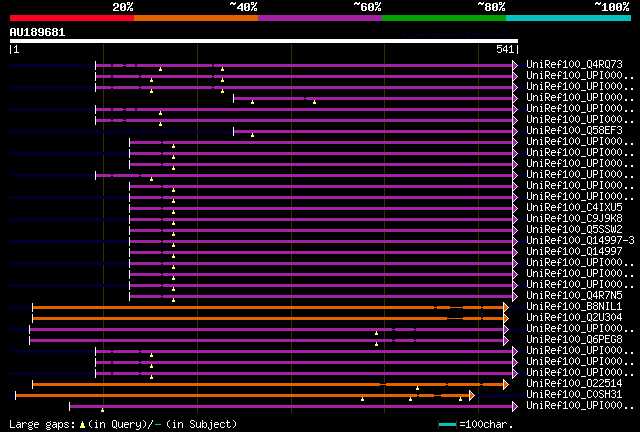This screenshot has height=432, width=640.
Task: Open hit UniRef100_Q58EF3
Action: click(x=574, y=131)
